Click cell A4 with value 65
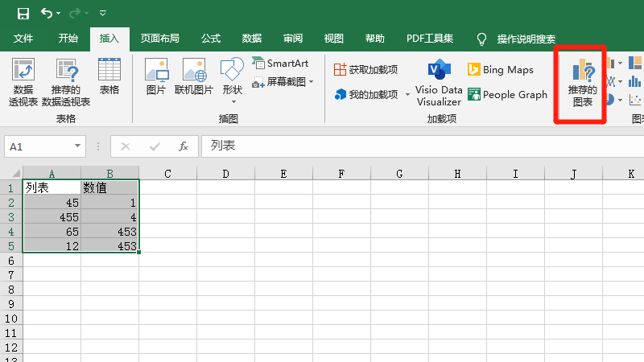 [52, 232]
